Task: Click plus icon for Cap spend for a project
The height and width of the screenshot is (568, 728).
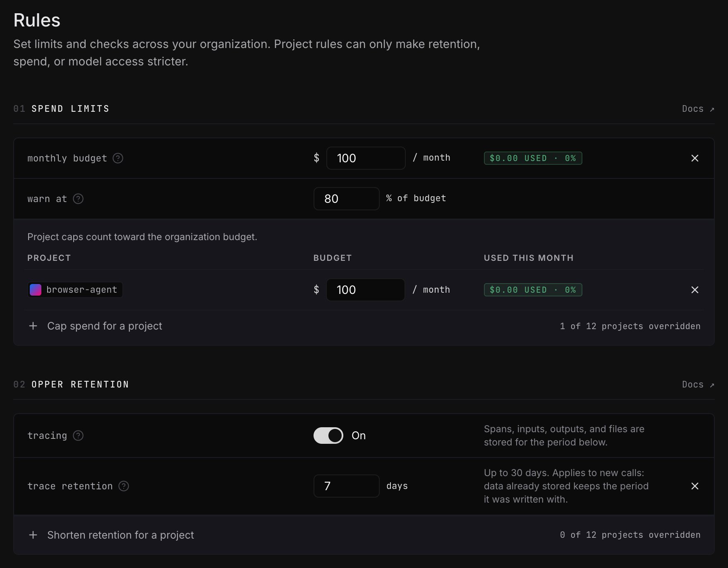Action: point(33,326)
